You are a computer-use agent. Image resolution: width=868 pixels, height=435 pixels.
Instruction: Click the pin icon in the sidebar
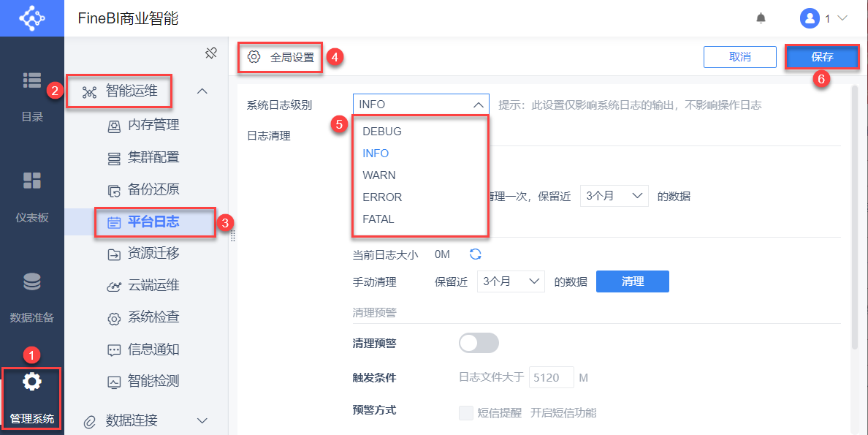coord(211,53)
